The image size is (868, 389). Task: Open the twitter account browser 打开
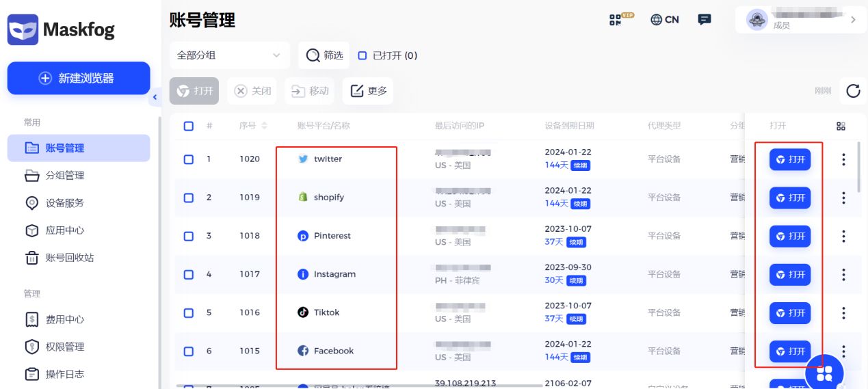point(790,159)
